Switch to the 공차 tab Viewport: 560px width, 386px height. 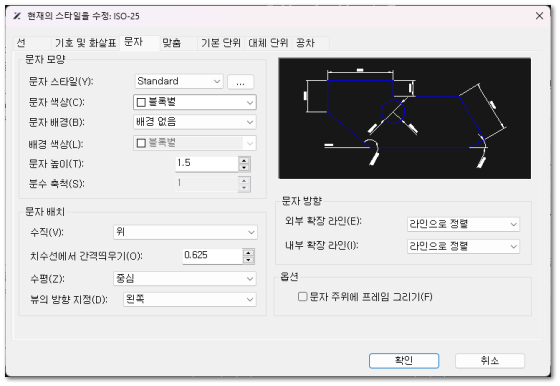click(x=310, y=43)
